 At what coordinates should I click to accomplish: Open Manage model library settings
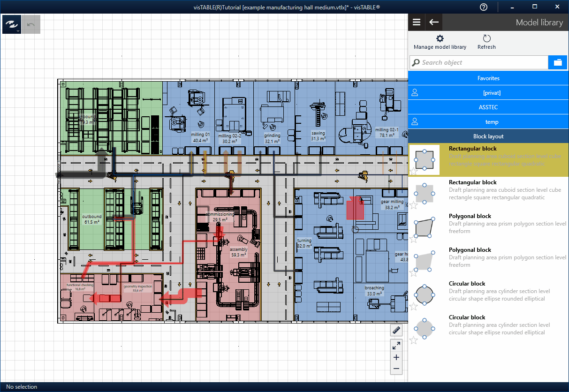coord(440,42)
